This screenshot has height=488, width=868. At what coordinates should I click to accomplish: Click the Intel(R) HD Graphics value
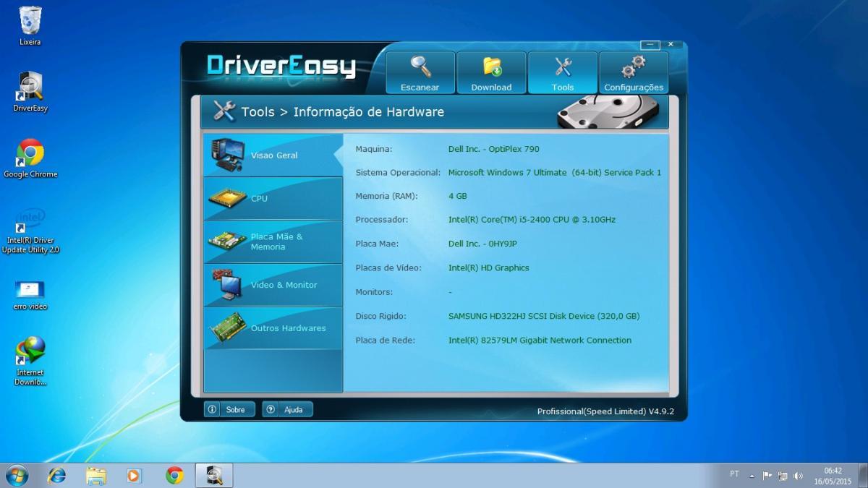pos(488,267)
